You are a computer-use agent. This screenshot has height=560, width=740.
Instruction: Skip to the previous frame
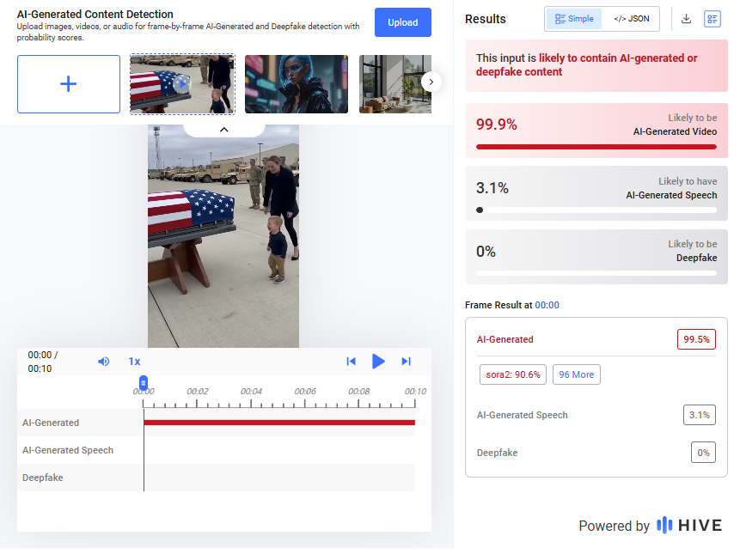[351, 362]
